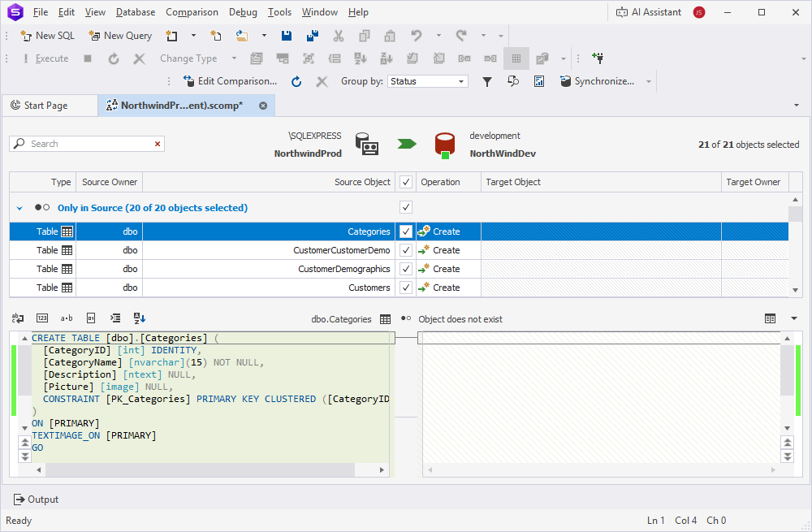Expand the Synchronize dropdown arrow
Screen dimensions: 812x532
(x=649, y=81)
